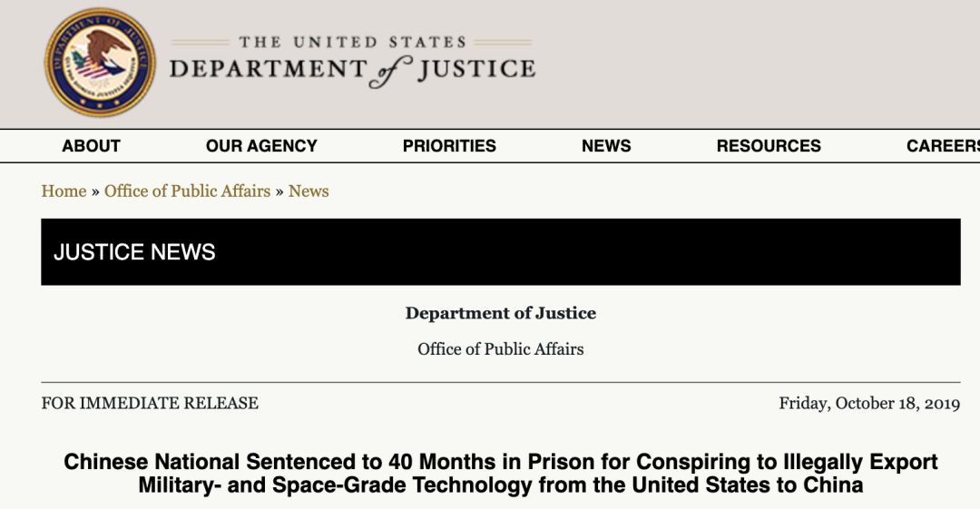Screen dimensions: 980x509
Task: Follow the News breadcrumb link
Action: 309,191
